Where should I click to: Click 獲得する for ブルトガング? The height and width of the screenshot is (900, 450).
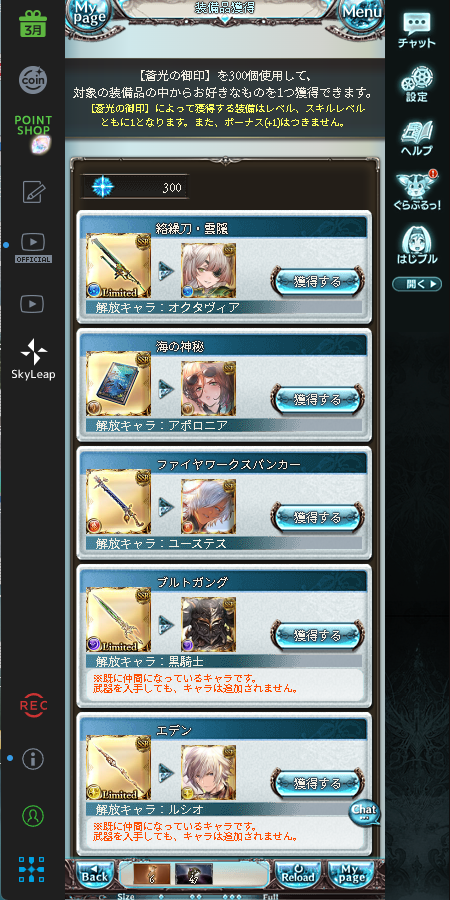click(x=317, y=635)
